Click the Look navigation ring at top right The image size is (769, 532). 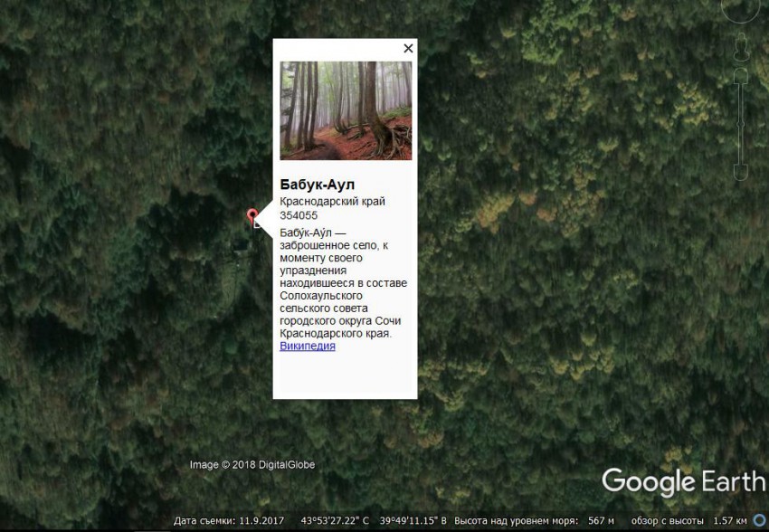pyautogui.click(x=740, y=7)
